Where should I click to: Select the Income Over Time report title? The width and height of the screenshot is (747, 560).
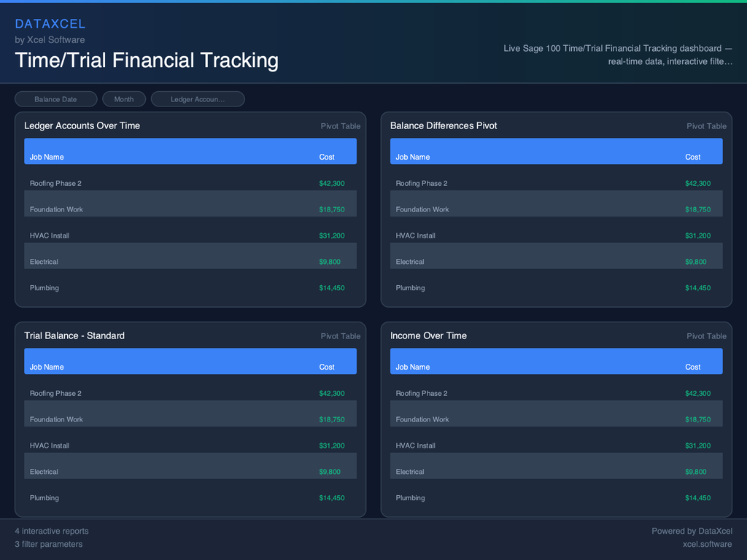tap(428, 335)
